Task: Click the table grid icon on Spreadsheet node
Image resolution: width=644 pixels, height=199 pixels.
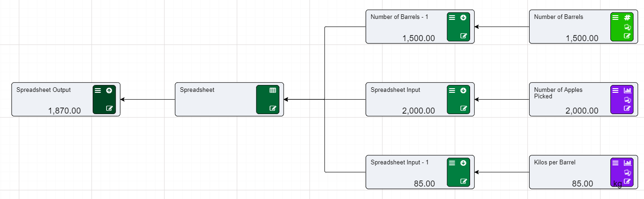Action: pos(273,90)
